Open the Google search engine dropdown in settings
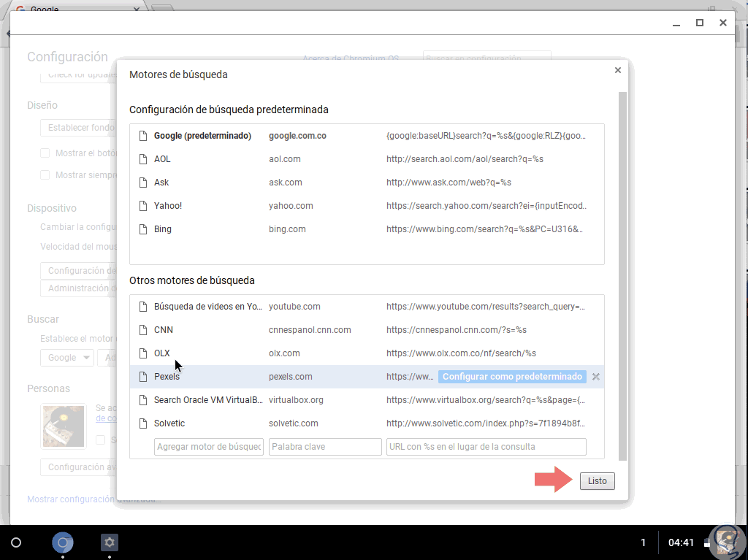The width and height of the screenshot is (748, 560). click(66, 358)
